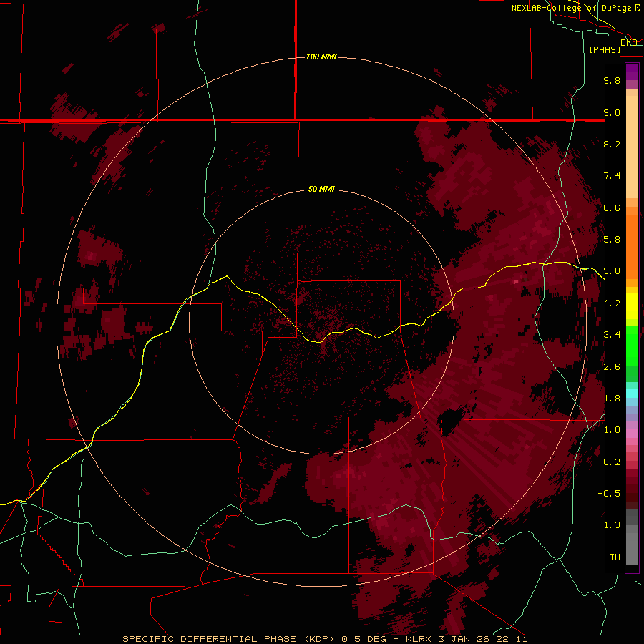Click the 4.2 color scale value
Viewport: 644px width, 644px height.
612,303
